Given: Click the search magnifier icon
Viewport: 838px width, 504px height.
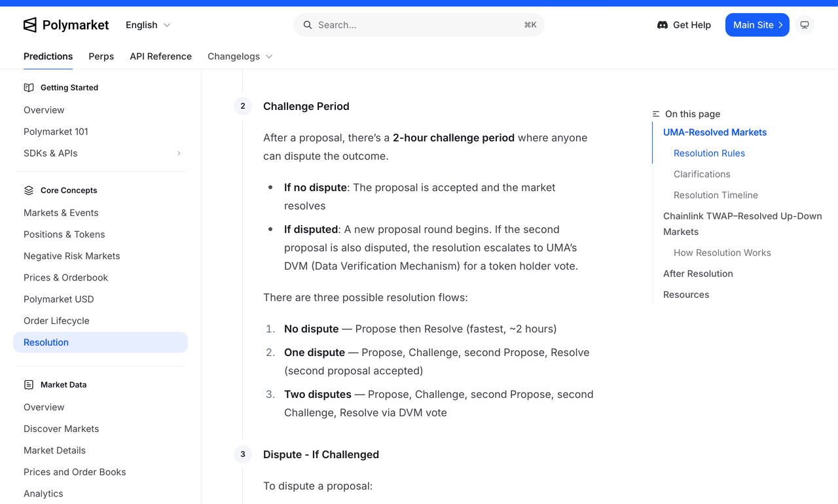Looking at the screenshot, I should coord(308,25).
